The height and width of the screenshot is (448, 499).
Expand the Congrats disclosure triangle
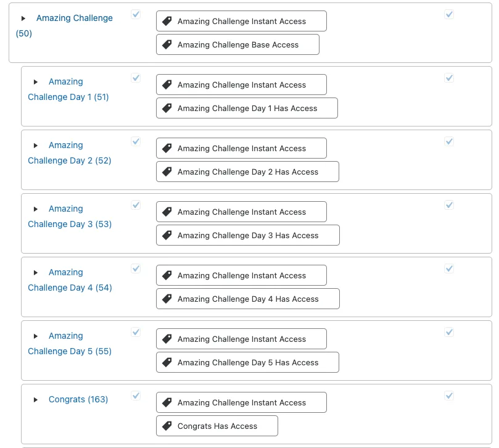36,399
